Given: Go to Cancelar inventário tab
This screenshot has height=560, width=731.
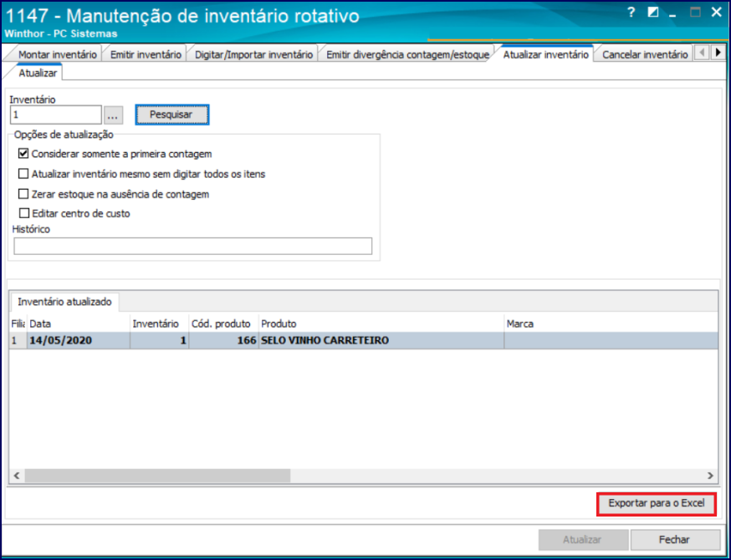Looking at the screenshot, I should coord(645,54).
